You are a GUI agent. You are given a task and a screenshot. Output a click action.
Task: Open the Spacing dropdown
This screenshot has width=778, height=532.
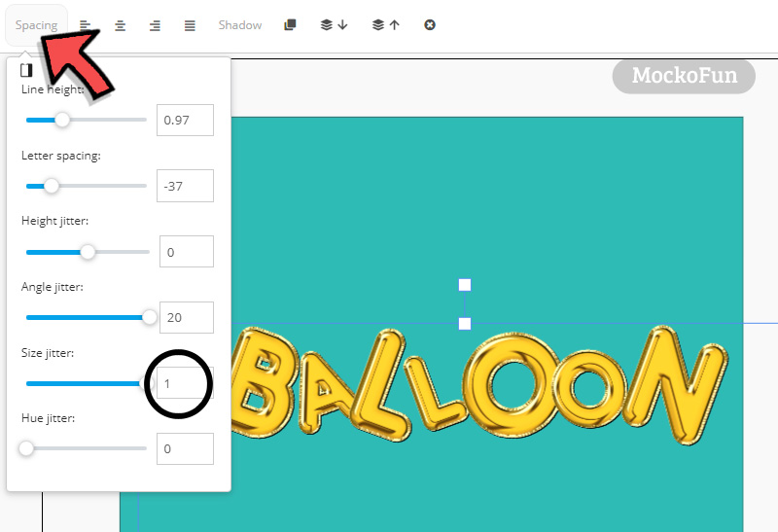(x=36, y=25)
